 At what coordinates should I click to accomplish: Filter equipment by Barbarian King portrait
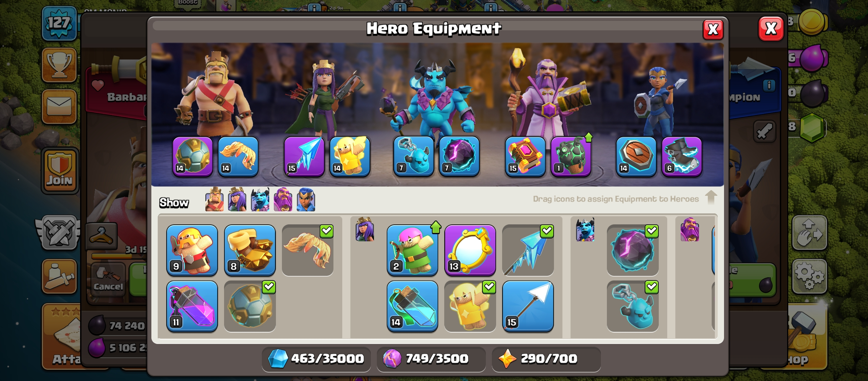215,200
